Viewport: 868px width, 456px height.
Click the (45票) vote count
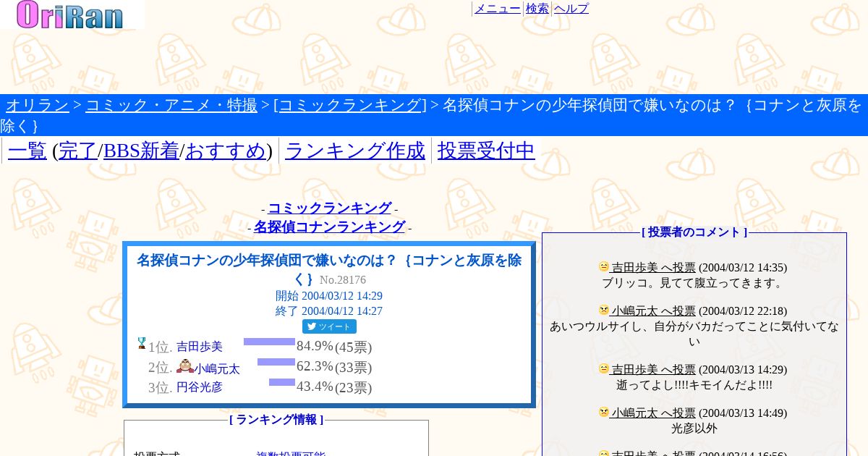353,347
